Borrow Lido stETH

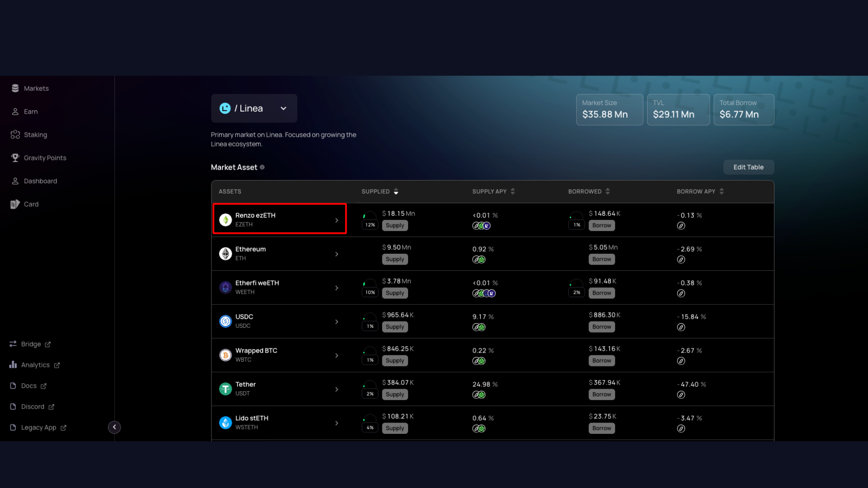[602, 428]
